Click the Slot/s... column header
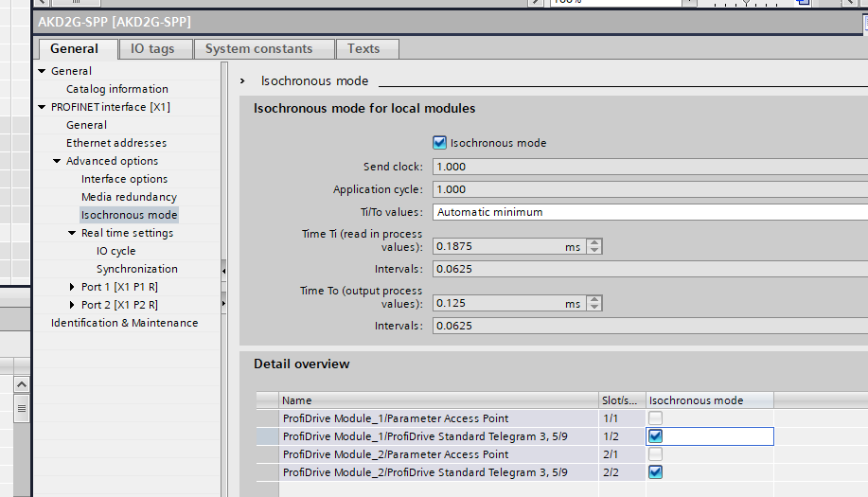Image resolution: width=868 pixels, height=497 pixels. [x=622, y=400]
